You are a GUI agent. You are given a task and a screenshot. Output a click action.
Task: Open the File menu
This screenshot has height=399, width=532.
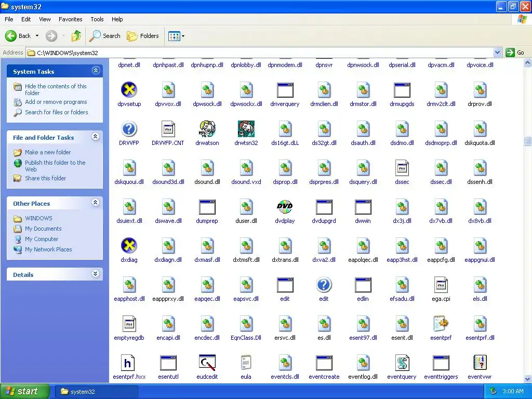[9, 19]
